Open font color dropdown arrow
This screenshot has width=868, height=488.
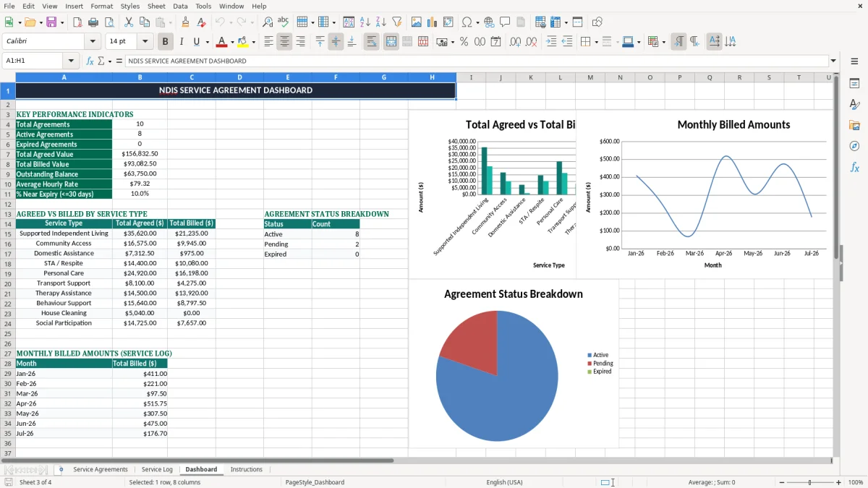pos(231,42)
